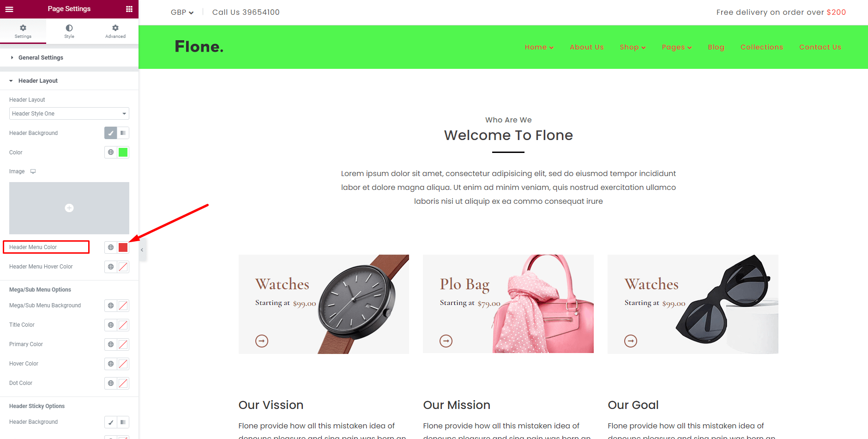Click the arrow circle on Plo Bag banner
This screenshot has height=439, width=868.
(446, 341)
